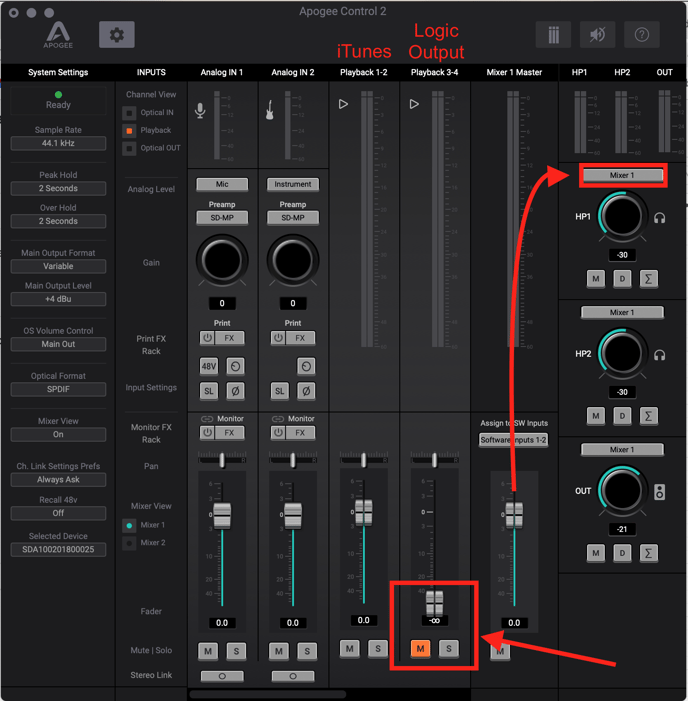Toggle Soft Limit SL on Analog IN 2
This screenshot has height=701, width=688.
click(x=280, y=391)
